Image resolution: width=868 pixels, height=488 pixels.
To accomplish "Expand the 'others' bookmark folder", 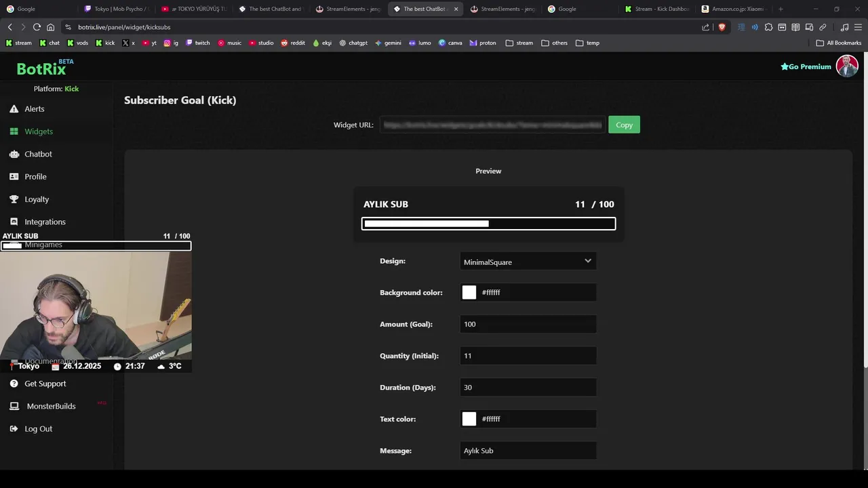I will click(555, 43).
